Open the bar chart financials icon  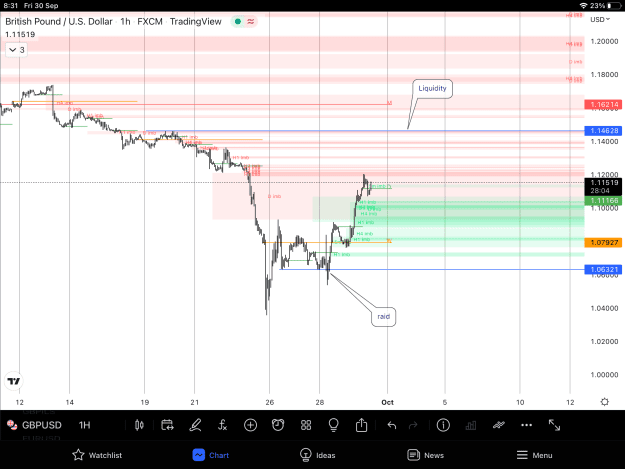(471, 426)
